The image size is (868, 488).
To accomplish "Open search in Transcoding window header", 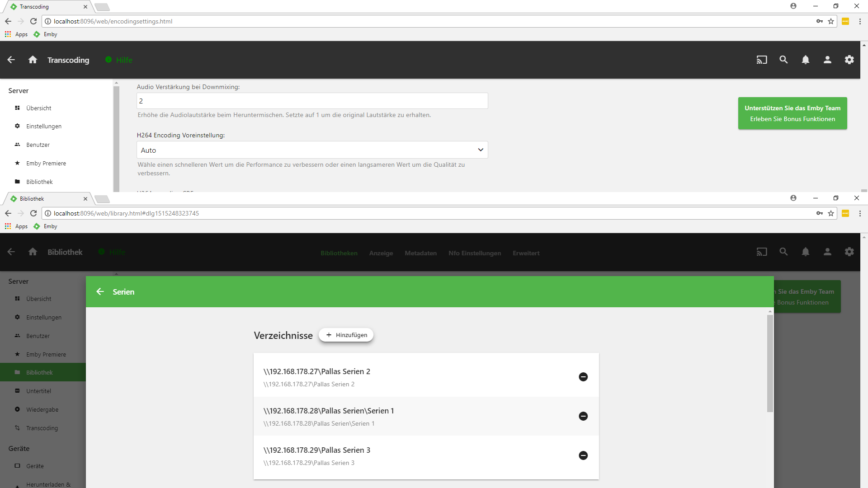I will [x=783, y=60].
